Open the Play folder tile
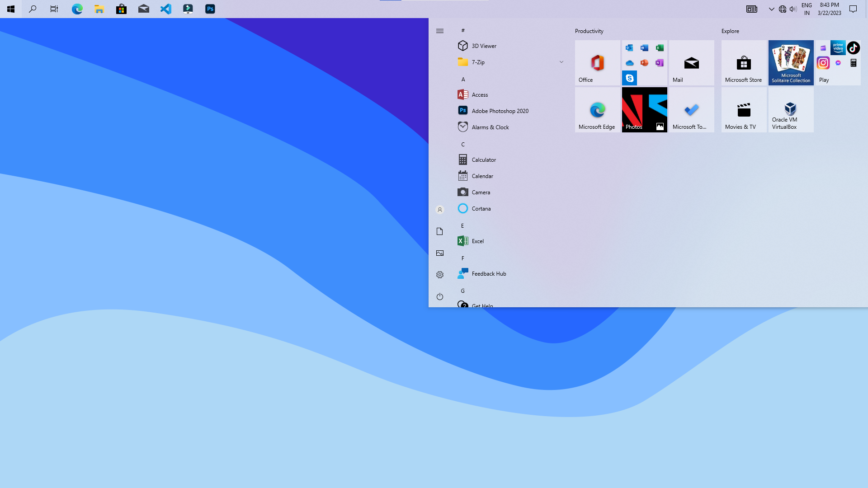 click(x=838, y=63)
